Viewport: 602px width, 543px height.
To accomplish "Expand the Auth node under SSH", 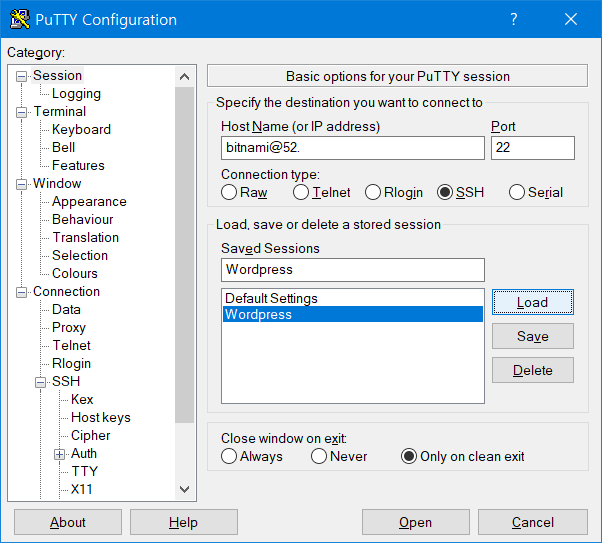I will point(60,454).
